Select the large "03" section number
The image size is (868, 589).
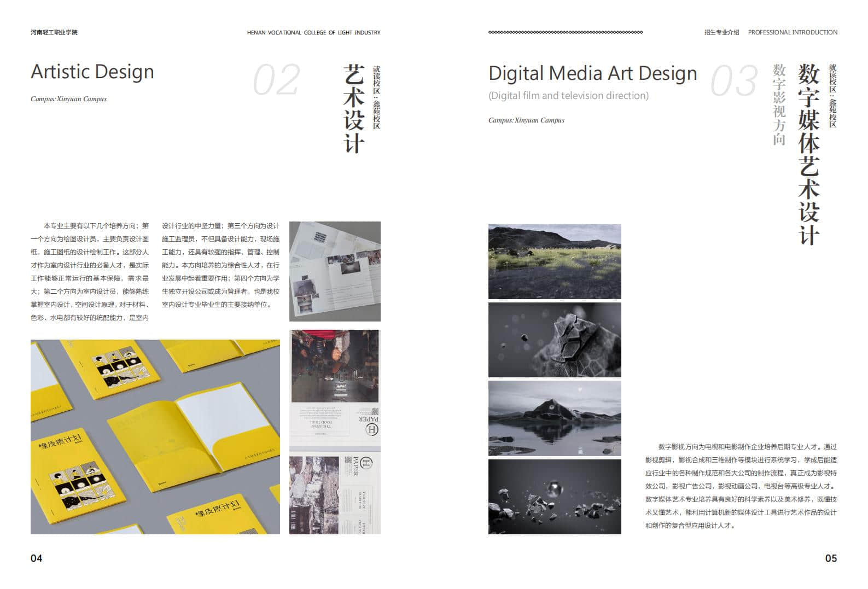734,81
